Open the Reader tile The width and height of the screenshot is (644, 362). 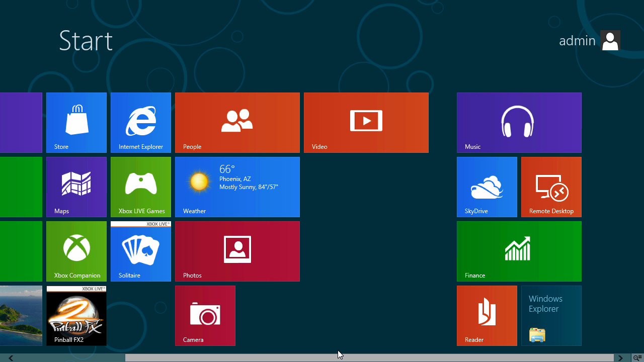tap(487, 316)
